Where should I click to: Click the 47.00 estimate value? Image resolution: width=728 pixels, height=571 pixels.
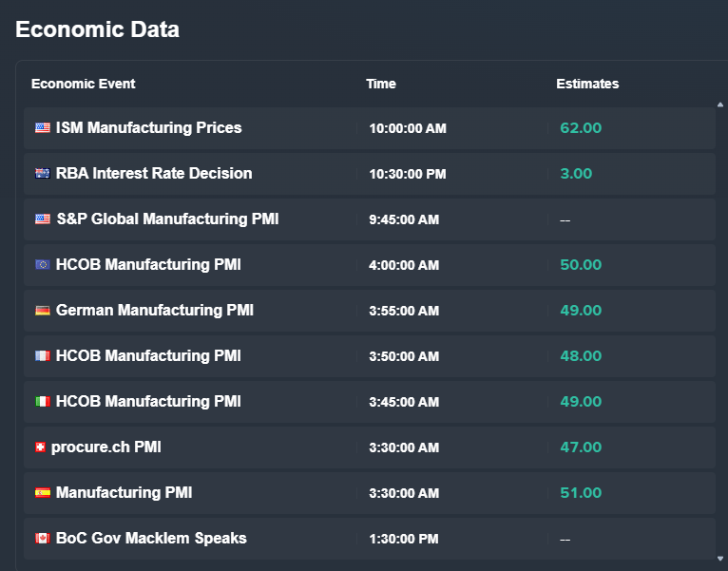click(x=581, y=447)
